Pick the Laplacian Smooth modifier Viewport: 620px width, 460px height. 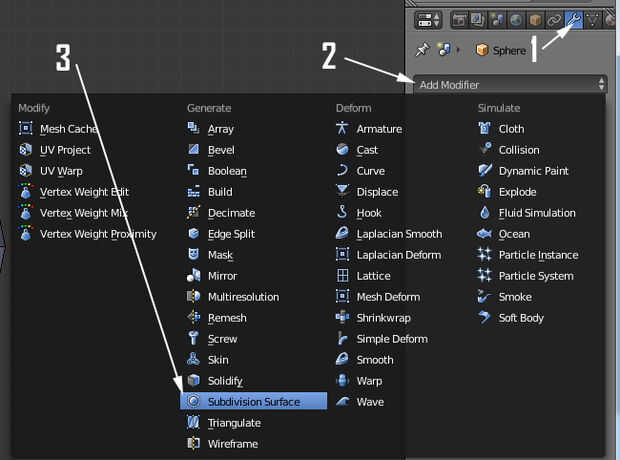398,234
